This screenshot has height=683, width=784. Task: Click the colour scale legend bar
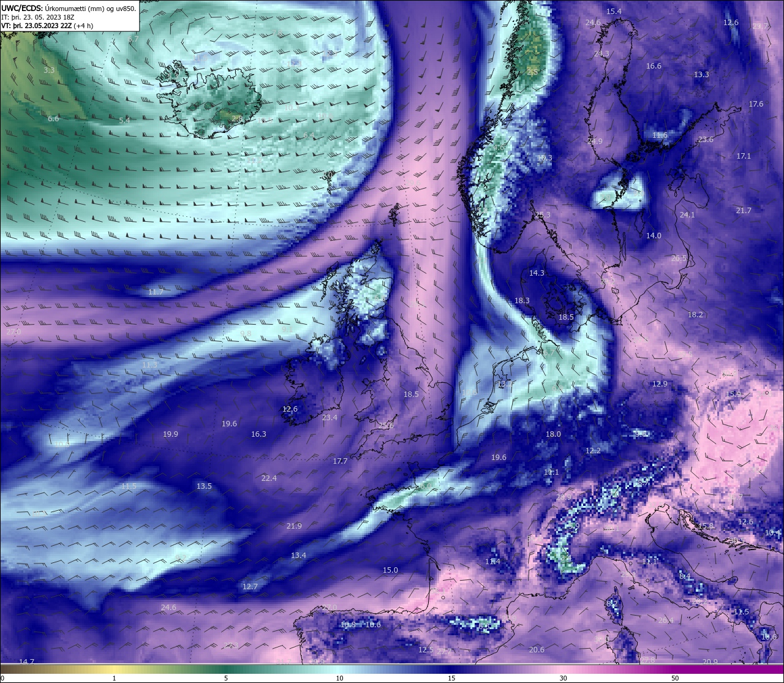[x=392, y=669]
